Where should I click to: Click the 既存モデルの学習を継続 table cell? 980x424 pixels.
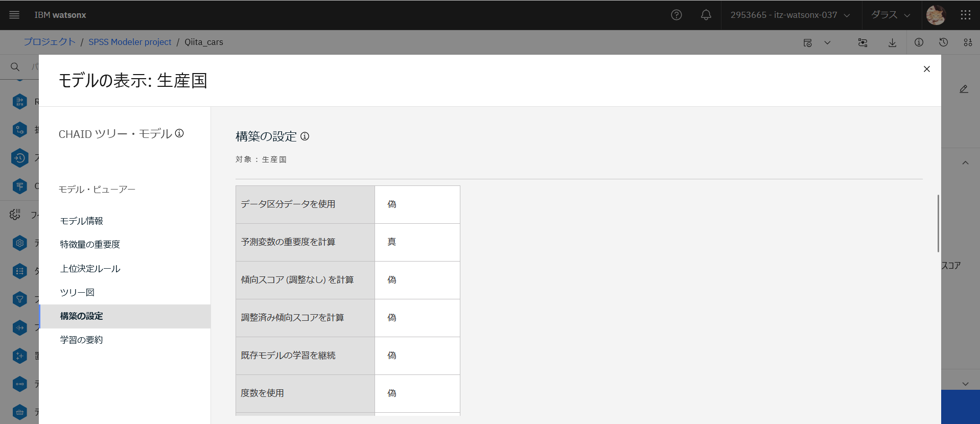click(305, 356)
